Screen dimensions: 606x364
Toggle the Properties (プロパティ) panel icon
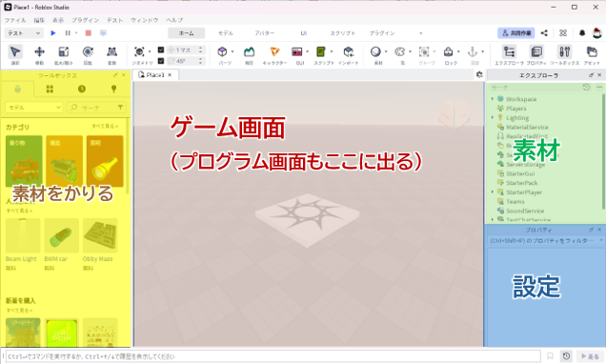pos(536,51)
